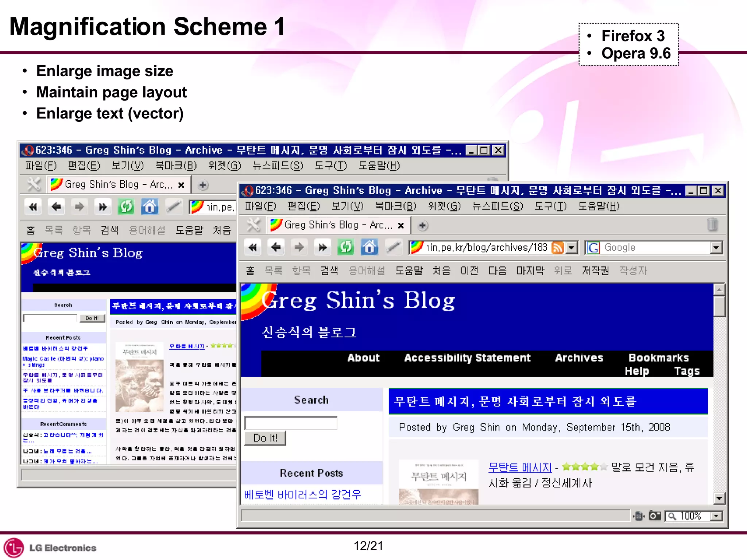This screenshot has width=747, height=560.
Task: Click the wand icon in the front Opera window
Action: coord(393,248)
